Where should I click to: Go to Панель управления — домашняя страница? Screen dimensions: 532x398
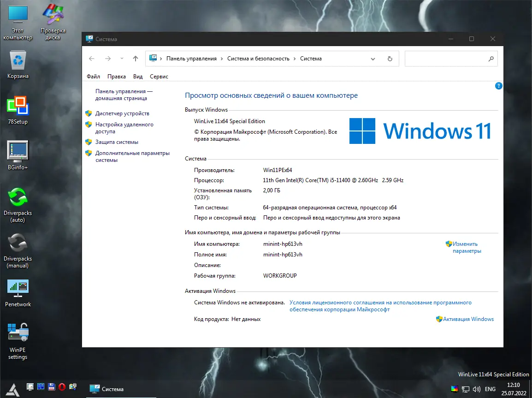124,95
